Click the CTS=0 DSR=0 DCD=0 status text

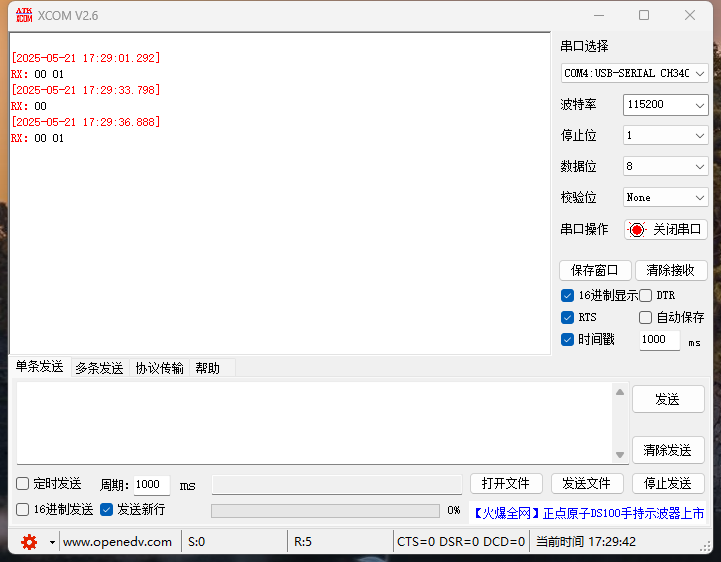pos(461,542)
